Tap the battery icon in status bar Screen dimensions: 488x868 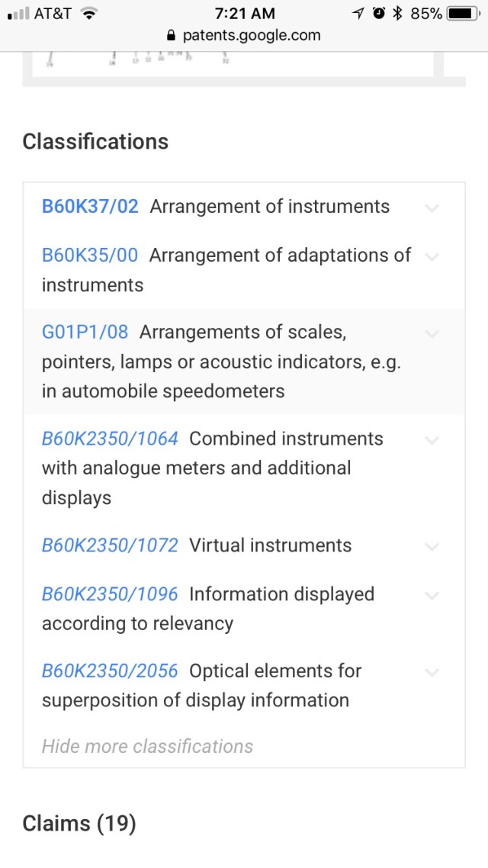point(463,14)
